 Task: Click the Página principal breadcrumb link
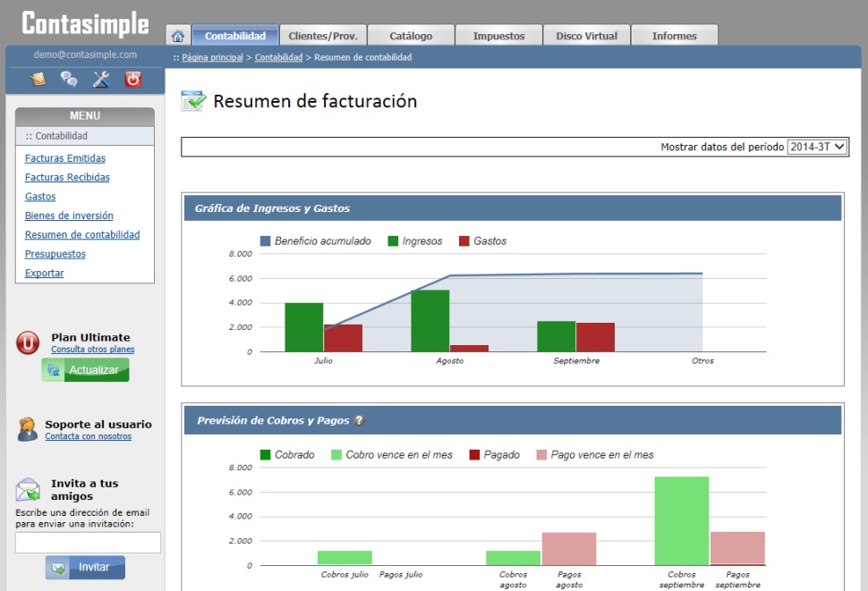tap(212, 57)
